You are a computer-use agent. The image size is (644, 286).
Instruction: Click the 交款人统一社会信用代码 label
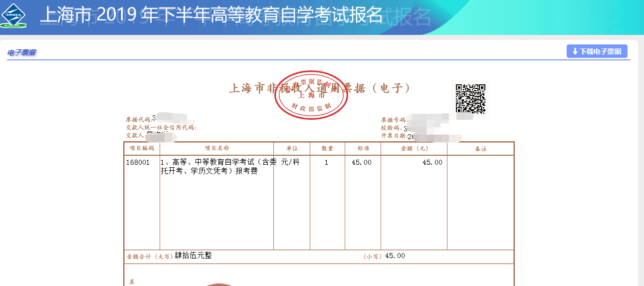click(x=161, y=128)
